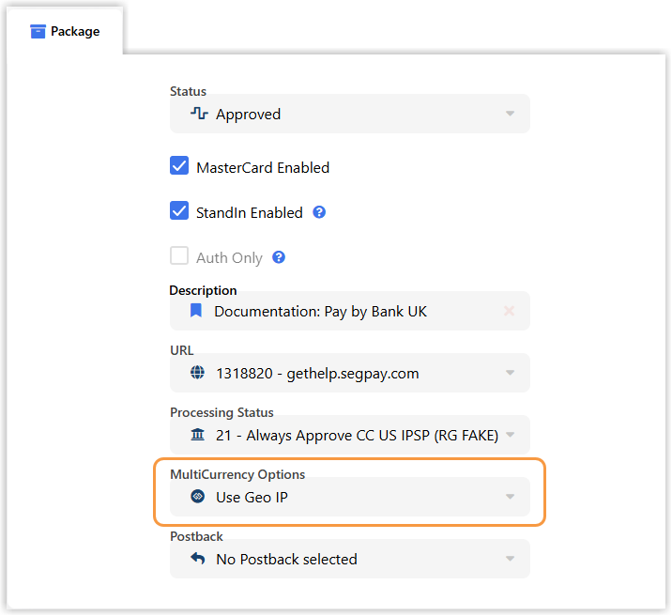672x616 pixels.
Task: Clear the Description with the X
Action: 509,311
